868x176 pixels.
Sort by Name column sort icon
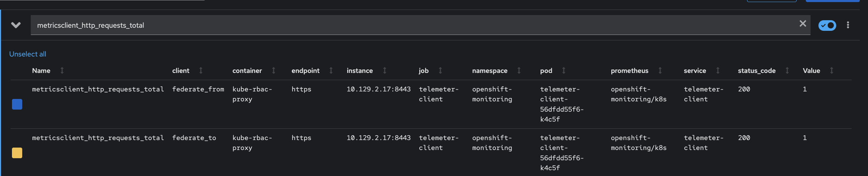(x=62, y=71)
